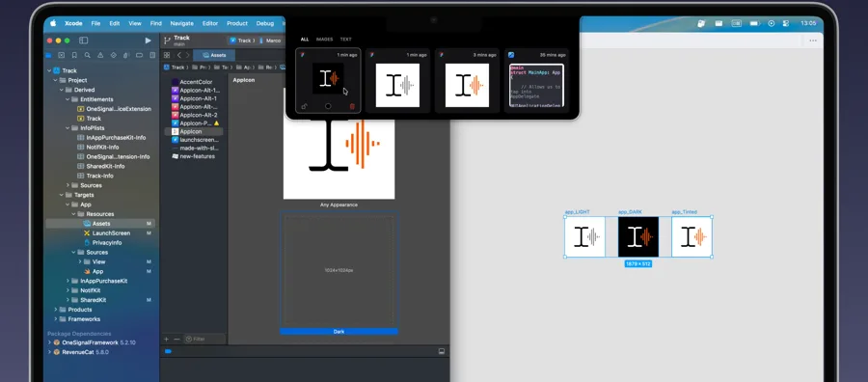
Task: Open the report navigator
Action: coord(152,55)
